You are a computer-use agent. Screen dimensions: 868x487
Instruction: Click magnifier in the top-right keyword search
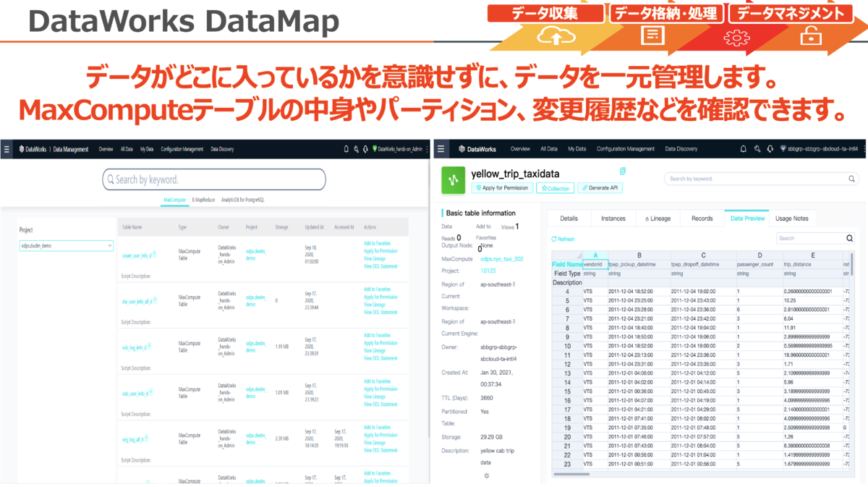[851, 178]
